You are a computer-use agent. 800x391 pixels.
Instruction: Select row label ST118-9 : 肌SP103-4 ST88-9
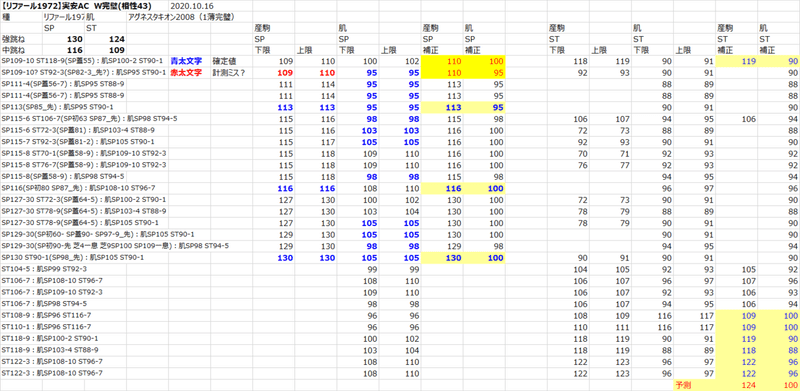(x=51, y=350)
